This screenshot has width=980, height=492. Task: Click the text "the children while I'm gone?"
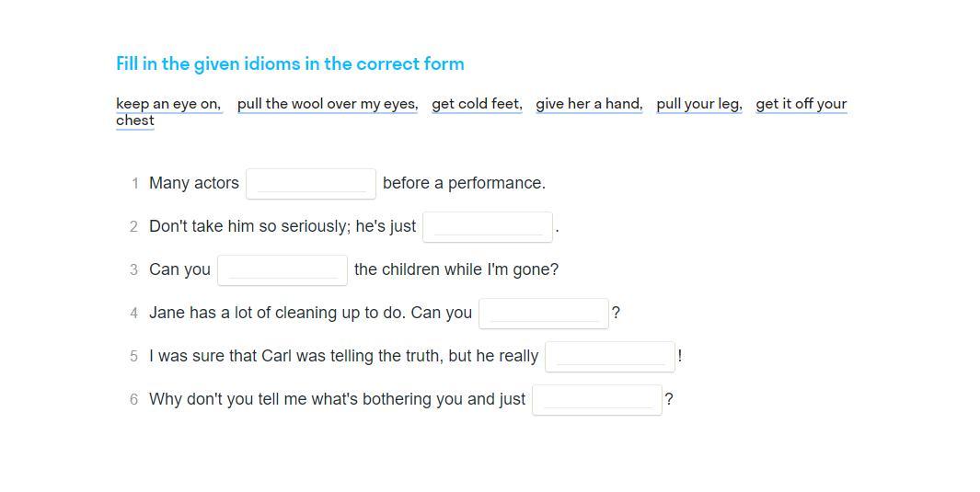(455, 269)
